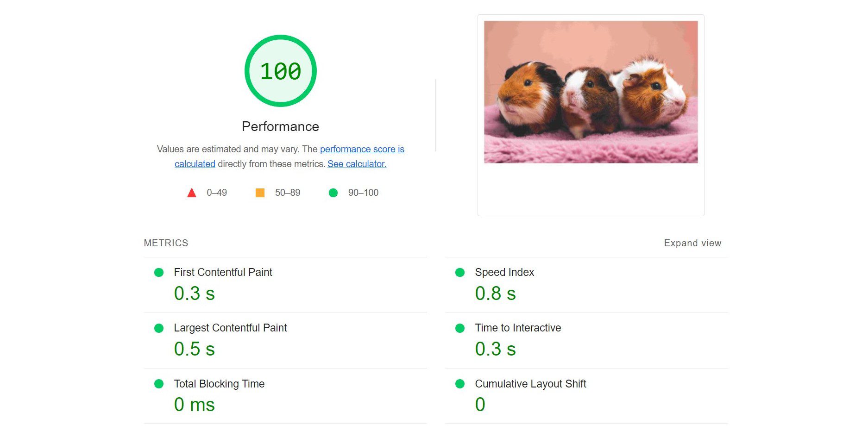
Task: Click the green circle legend icon for 90–100
Action: click(x=333, y=193)
